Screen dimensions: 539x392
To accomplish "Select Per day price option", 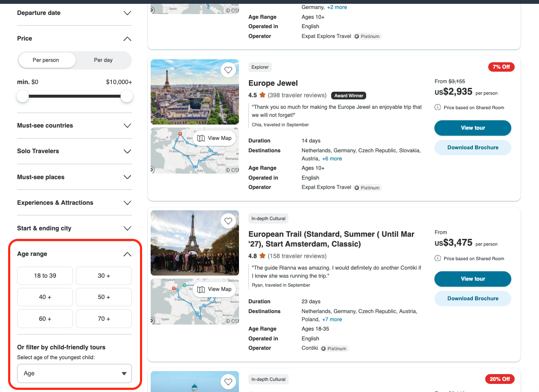I will 103,60.
